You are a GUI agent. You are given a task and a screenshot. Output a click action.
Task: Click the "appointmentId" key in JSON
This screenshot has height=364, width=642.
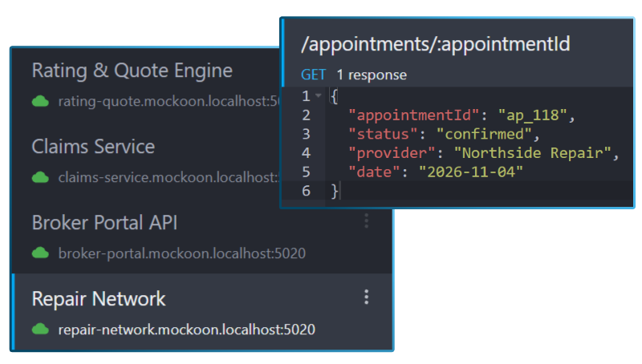click(x=414, y=115)
